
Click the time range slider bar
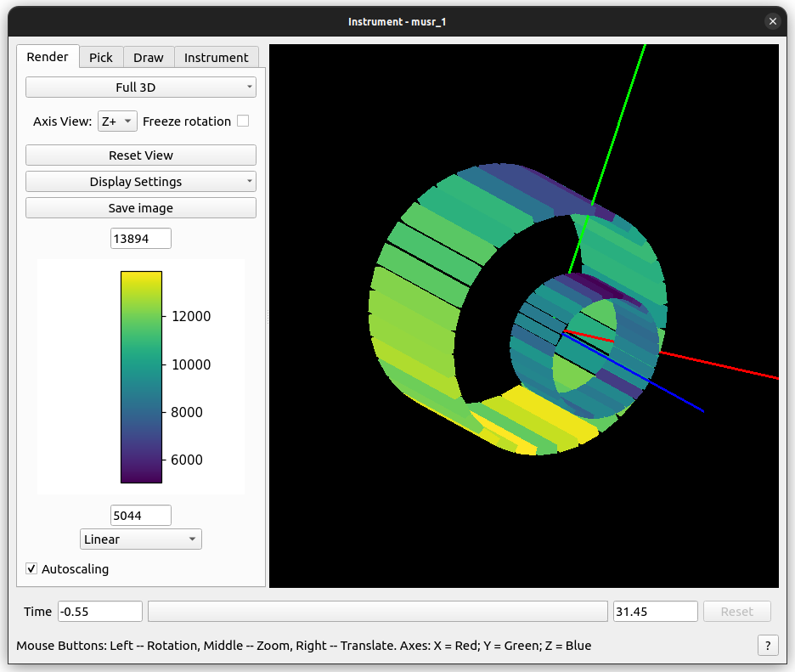[378, 612]
